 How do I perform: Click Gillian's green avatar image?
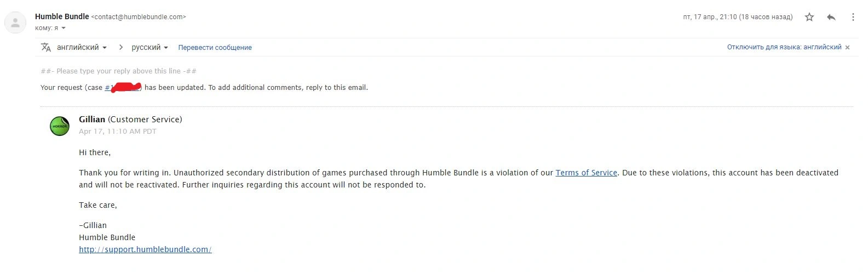click(x=60, y=126)
